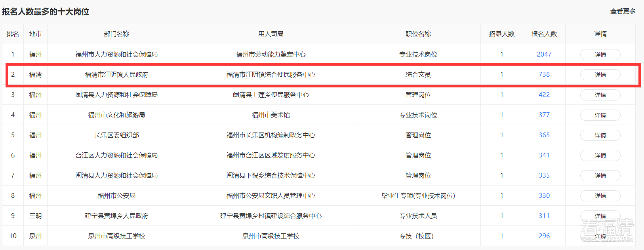
Task: Click the 用人司局 column header
Action: (271, 34)
